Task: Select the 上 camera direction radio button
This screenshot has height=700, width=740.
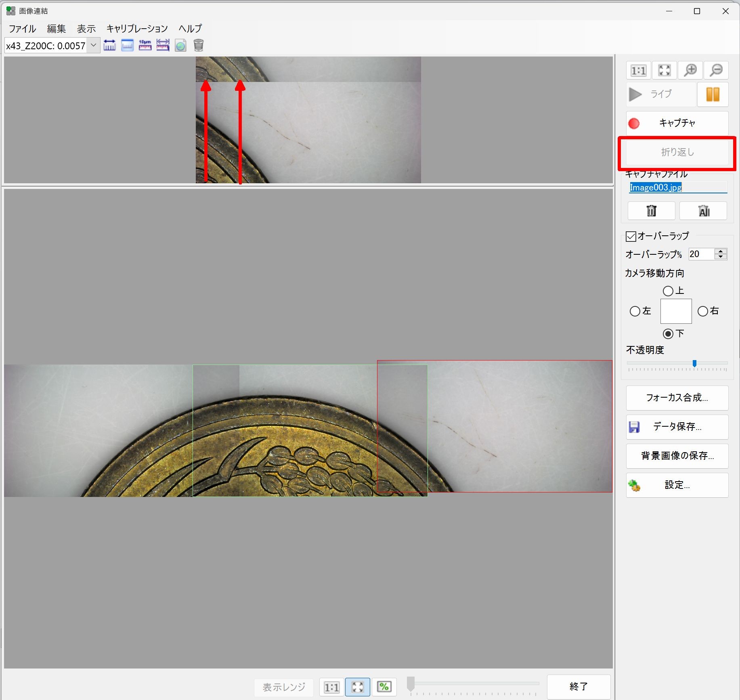Action: pyautogui.click(x=668, y=291)
